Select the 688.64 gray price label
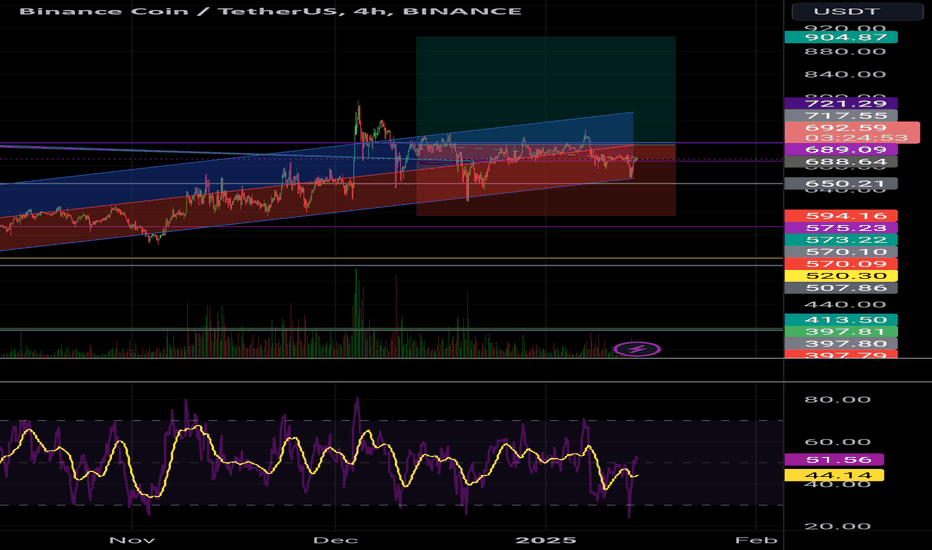The width and height of the screenshot is (932, 550). pos(841,162)
